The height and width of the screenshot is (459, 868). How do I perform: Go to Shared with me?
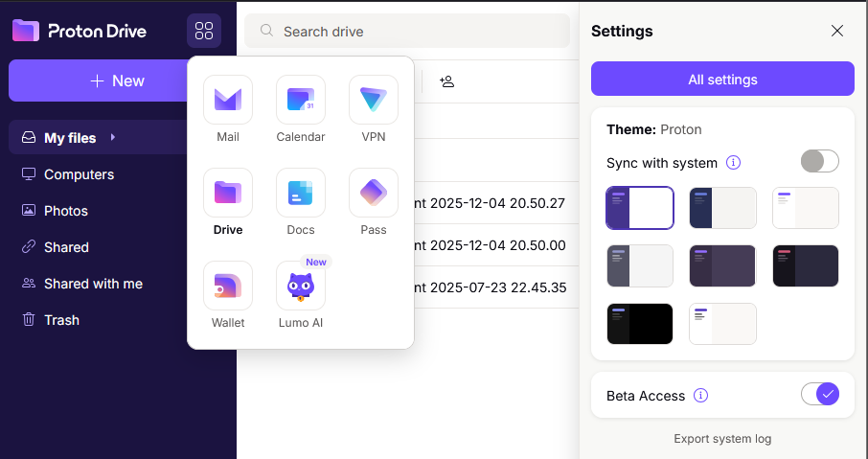pyautogui.click(x=93, y=284)
